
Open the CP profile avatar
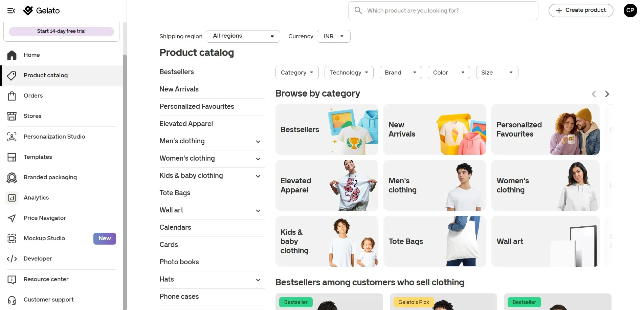(630, 11)
